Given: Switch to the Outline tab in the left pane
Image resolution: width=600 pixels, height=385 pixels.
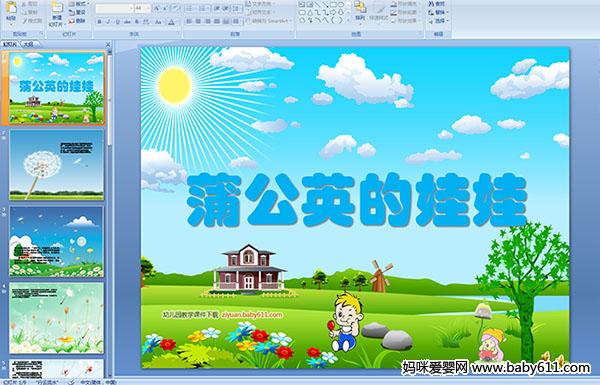Looking at the screenshot, I should (x=27, y=44).
